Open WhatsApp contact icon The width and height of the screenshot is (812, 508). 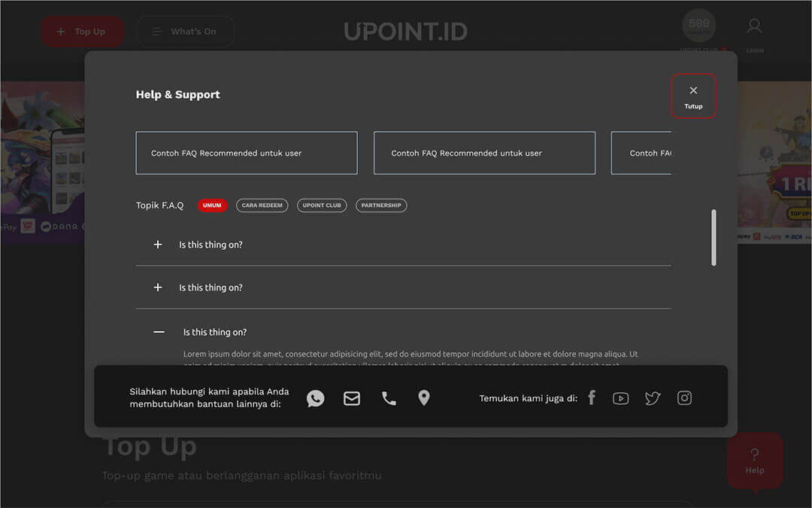coord(316,398)
